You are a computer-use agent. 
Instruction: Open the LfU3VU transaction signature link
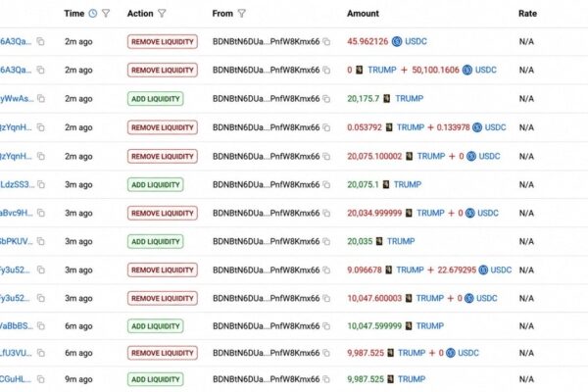(x=16, y=353)
